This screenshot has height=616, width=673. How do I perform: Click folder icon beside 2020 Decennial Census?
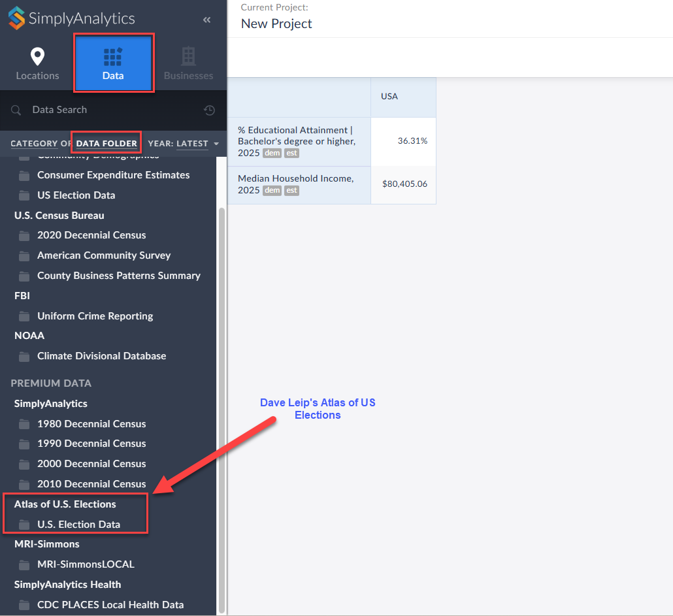tap(24, 235)
